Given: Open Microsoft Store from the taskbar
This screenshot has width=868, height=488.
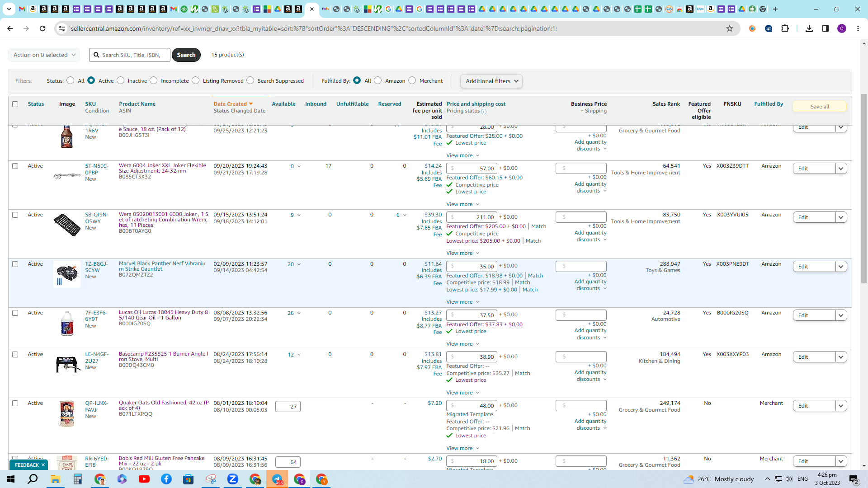Looking at the screenshot, I should point(189,479).
